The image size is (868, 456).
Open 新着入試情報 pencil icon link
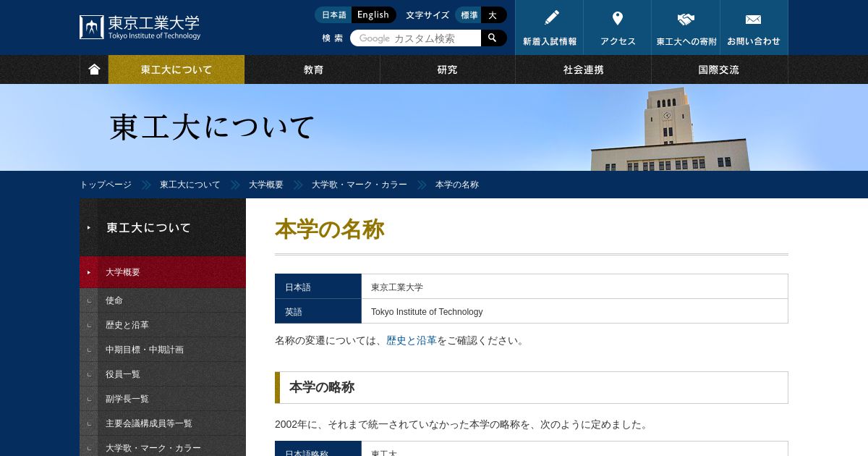550,28
